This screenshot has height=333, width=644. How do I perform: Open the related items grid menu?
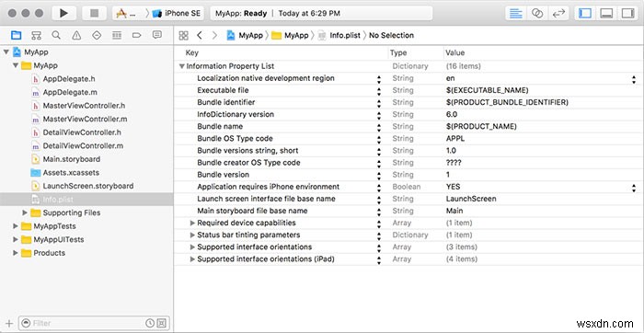[x=184, y=35]
